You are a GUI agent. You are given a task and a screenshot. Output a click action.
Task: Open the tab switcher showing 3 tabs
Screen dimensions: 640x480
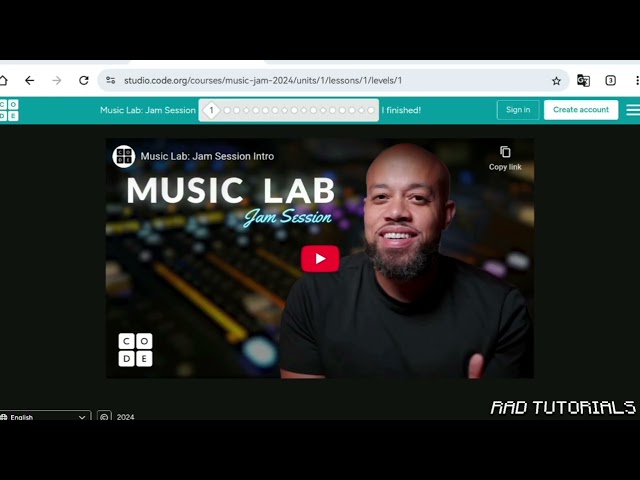610,80
